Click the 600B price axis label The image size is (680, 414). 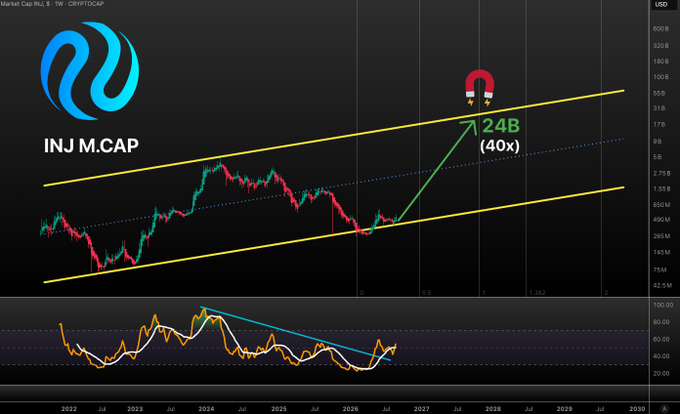coord(661,29)
